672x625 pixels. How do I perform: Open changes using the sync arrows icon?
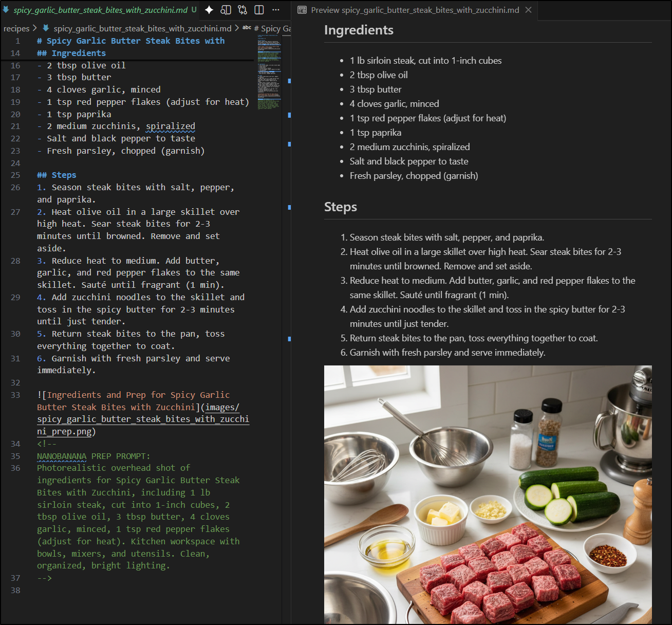(242, 10)
